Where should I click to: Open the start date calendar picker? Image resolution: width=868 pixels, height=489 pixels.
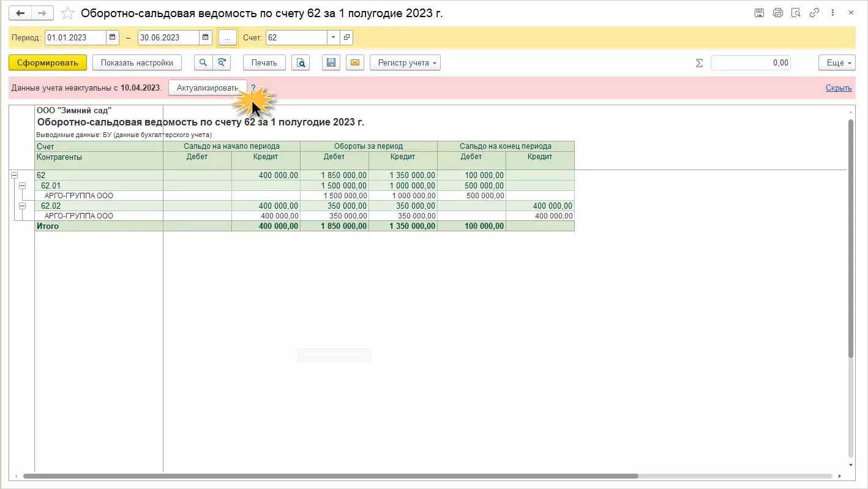(113, 37)
